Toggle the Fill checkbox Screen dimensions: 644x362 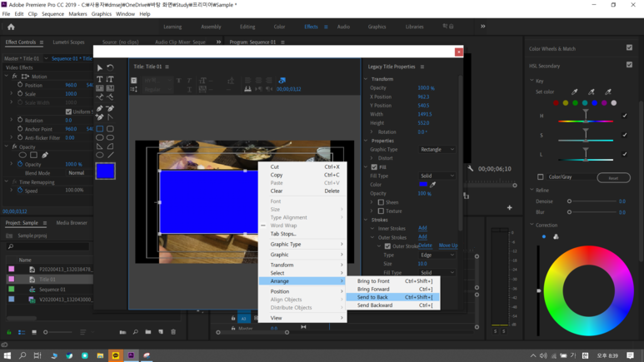(374, 167)
